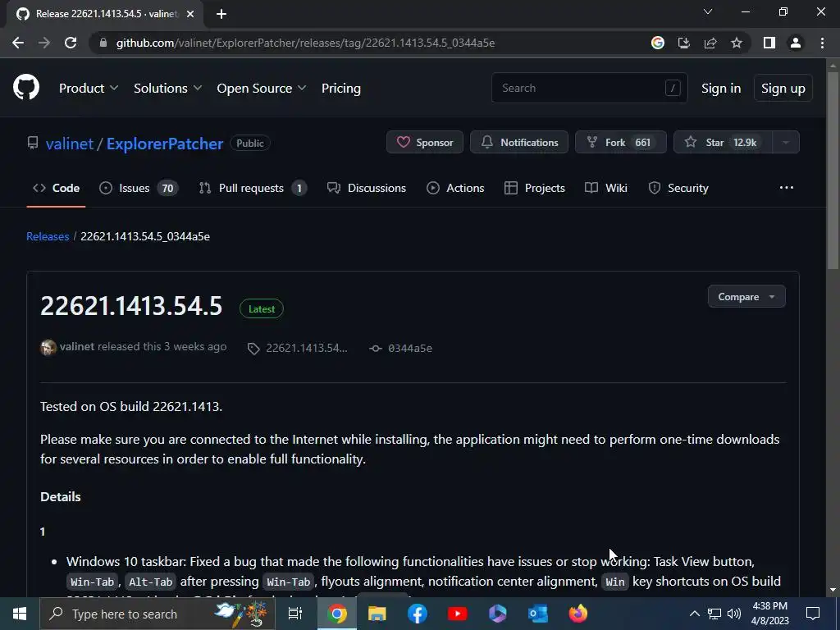Open the clock showing 4:38 PM
The height and width of the screenshot is (630, 840).
(769, 614)
